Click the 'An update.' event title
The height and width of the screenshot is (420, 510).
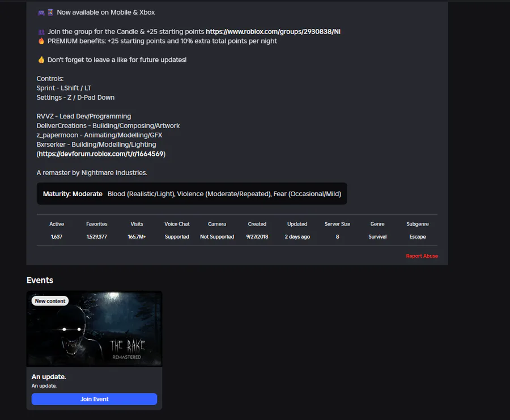pos(49,377)
